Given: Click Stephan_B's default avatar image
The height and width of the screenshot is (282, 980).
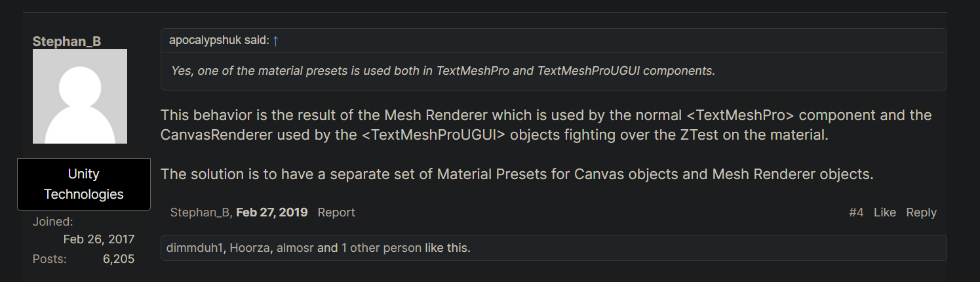Looking at the screenshot, I should 80,96.
